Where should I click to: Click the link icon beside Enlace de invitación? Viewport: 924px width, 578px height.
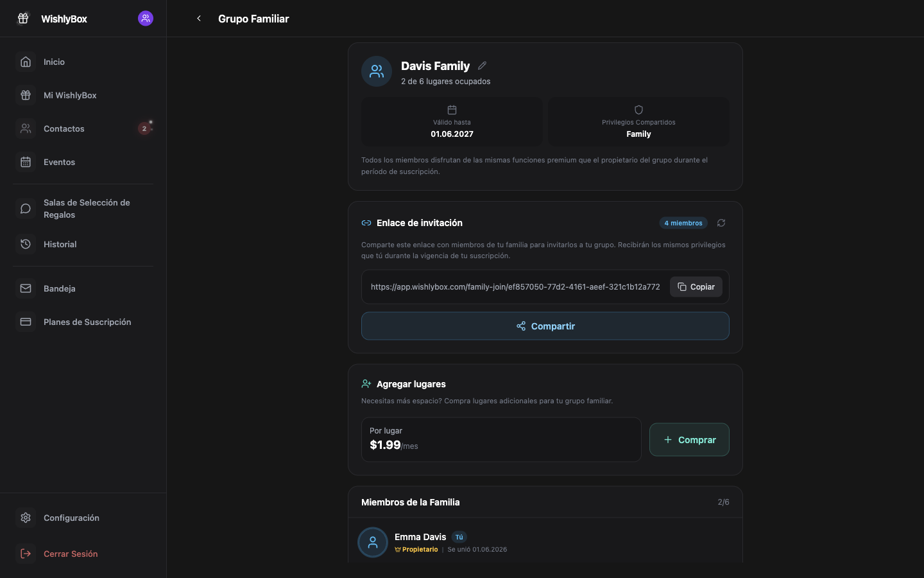(366, 223)
